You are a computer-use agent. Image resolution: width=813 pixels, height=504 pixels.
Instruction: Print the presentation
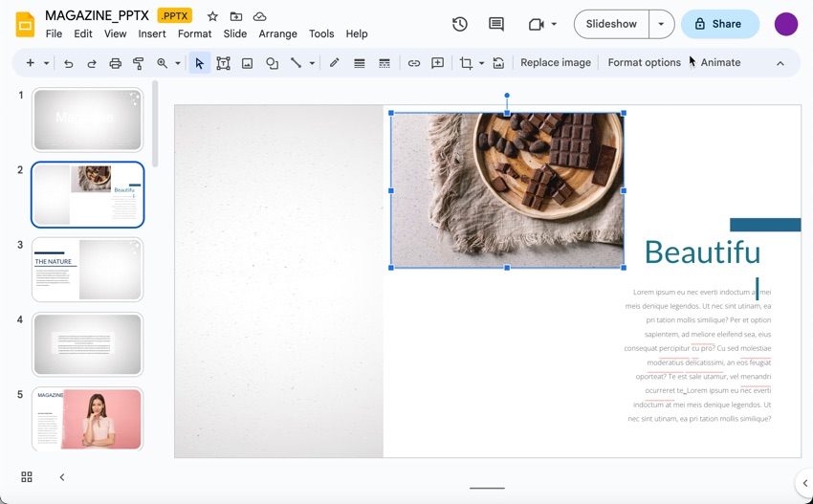coord(115,63)
